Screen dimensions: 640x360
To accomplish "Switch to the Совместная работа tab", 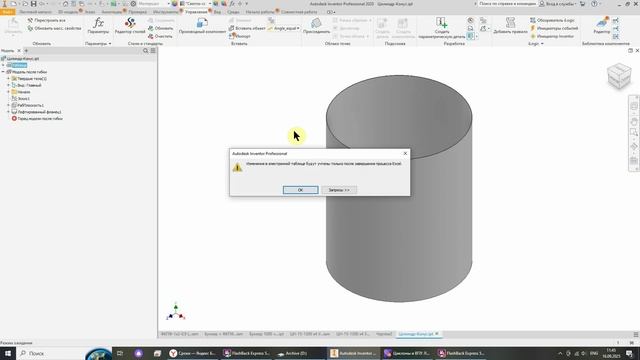I will 299,12.
